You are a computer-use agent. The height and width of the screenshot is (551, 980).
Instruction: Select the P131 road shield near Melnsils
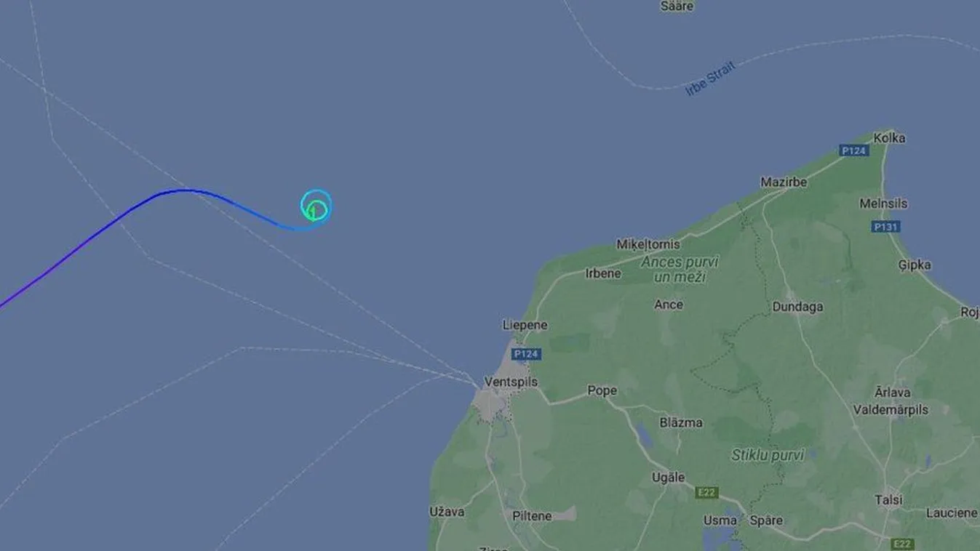885,227
